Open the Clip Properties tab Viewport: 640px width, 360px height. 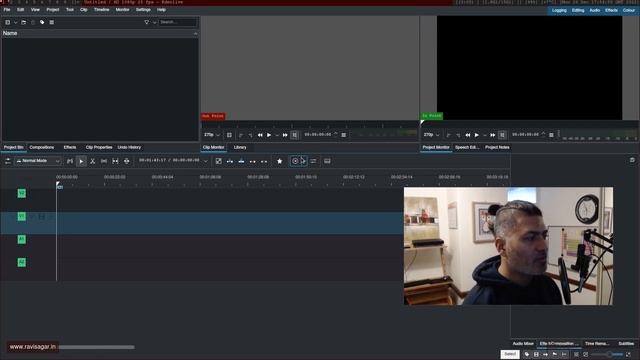[x=99, y=147]
